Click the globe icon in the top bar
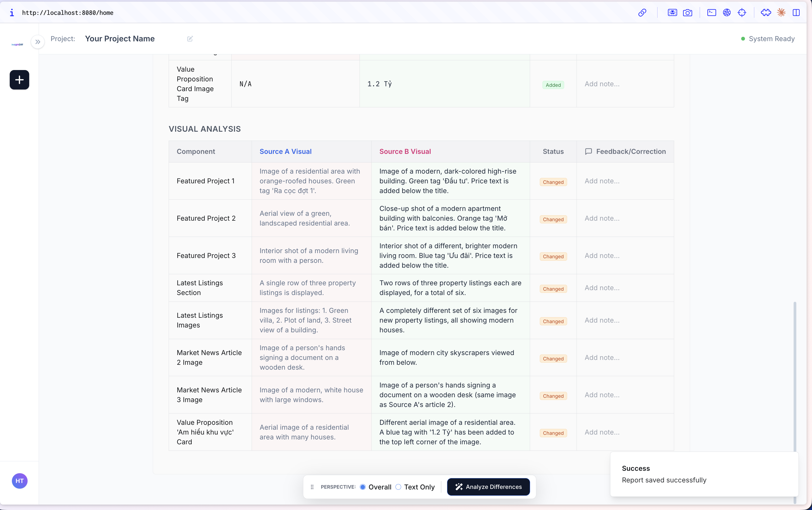 [727, 12]
